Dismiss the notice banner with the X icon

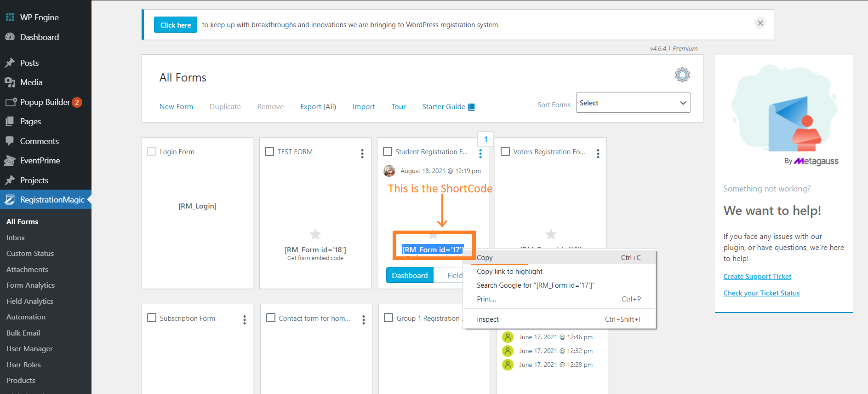point(760,23)
